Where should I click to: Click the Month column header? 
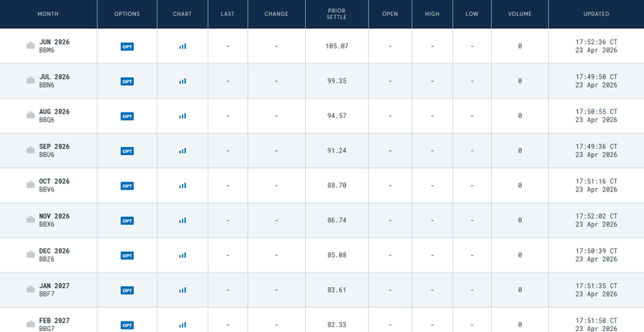tap(48, 14)
